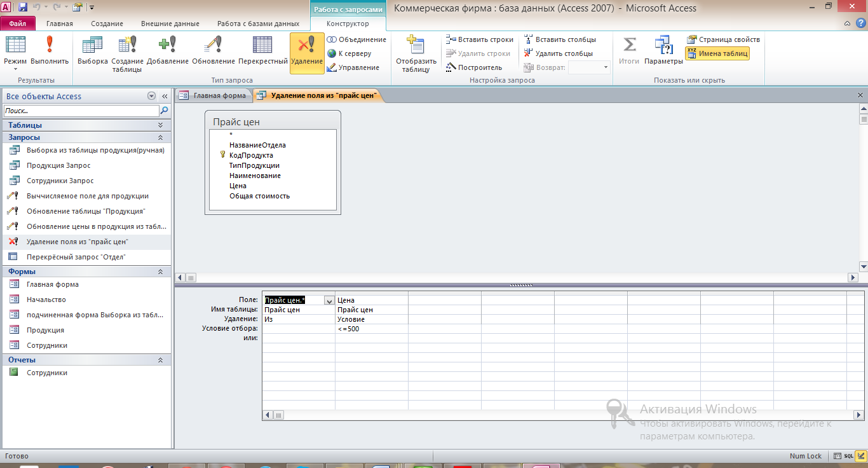Collapse the navigation pane shutter

[x=165, y=96]
